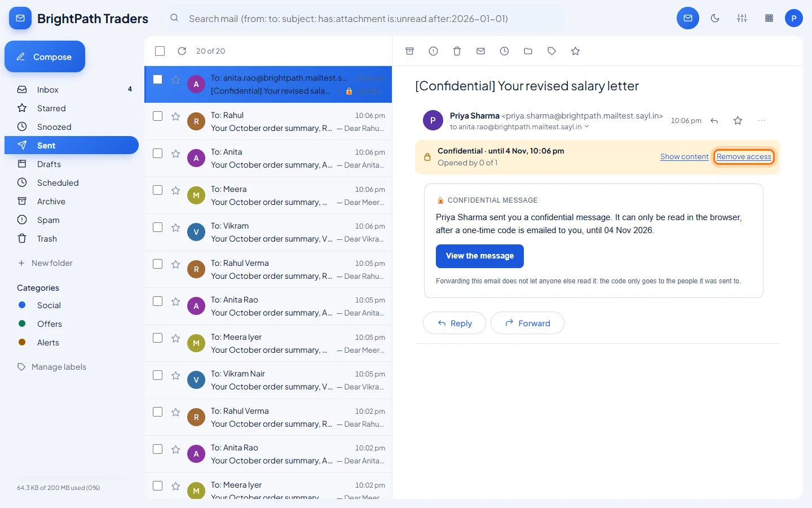The height and width of the screenshot is (508, 812).
Task: Expand recipient details chevron after anita.rao address
Action: [587, 127]
